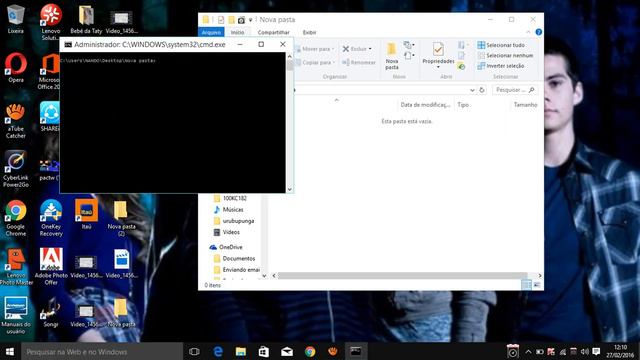Select the aTube Catcher desktop icon

[x=16, y=121]
